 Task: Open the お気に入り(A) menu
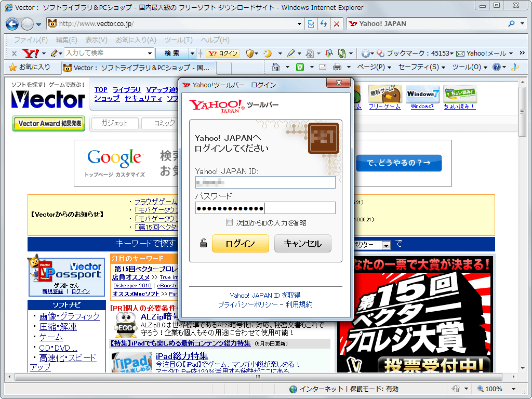pos(136,40)
